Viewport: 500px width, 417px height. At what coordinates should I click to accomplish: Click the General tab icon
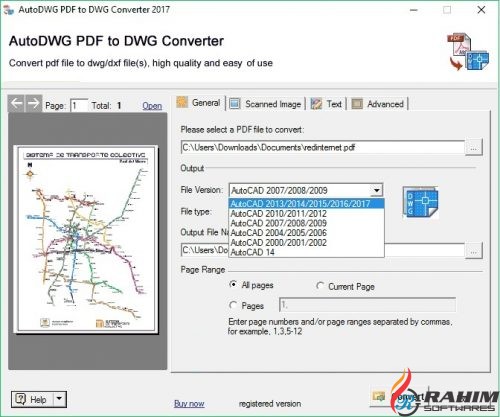[x=182, y=102]
